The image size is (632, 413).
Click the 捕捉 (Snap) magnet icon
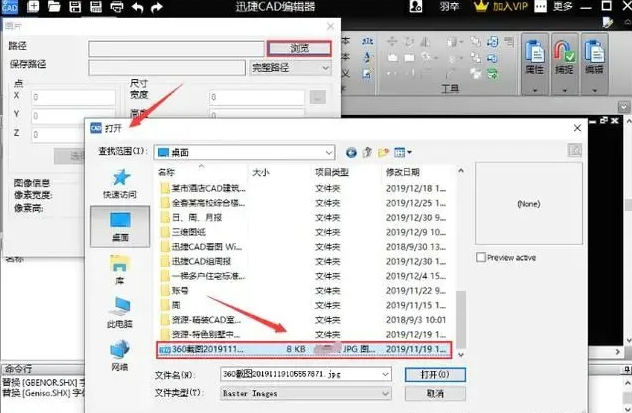[566, 56]
